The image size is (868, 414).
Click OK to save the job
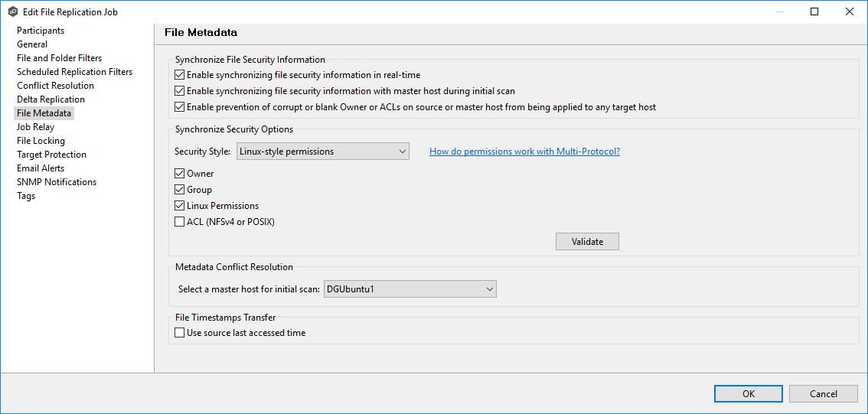click(x=748, y=393)
